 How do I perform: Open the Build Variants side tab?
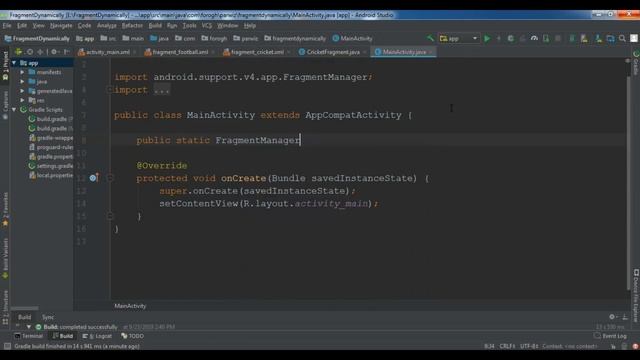pos(5,258)
